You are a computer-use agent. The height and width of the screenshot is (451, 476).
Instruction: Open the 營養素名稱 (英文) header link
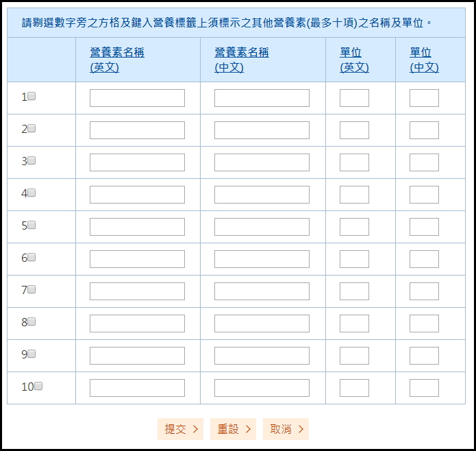pyautogui.click(x=117, y=60)
